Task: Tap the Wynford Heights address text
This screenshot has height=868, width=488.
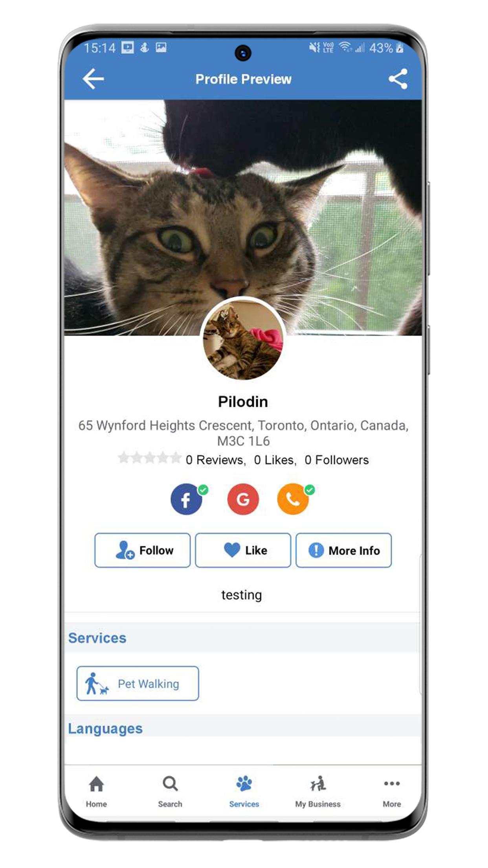Action: click(243, 433)
